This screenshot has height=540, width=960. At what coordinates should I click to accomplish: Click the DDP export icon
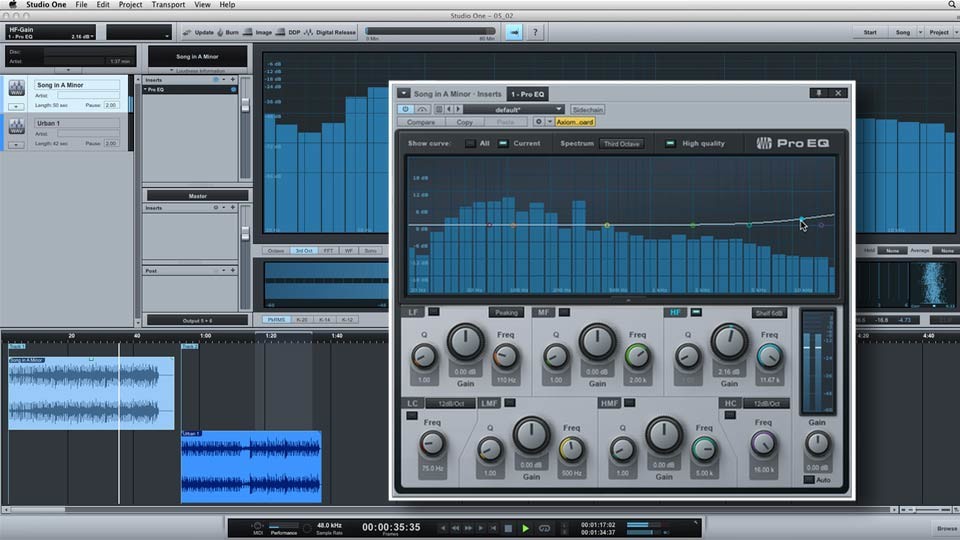(280, 32)
